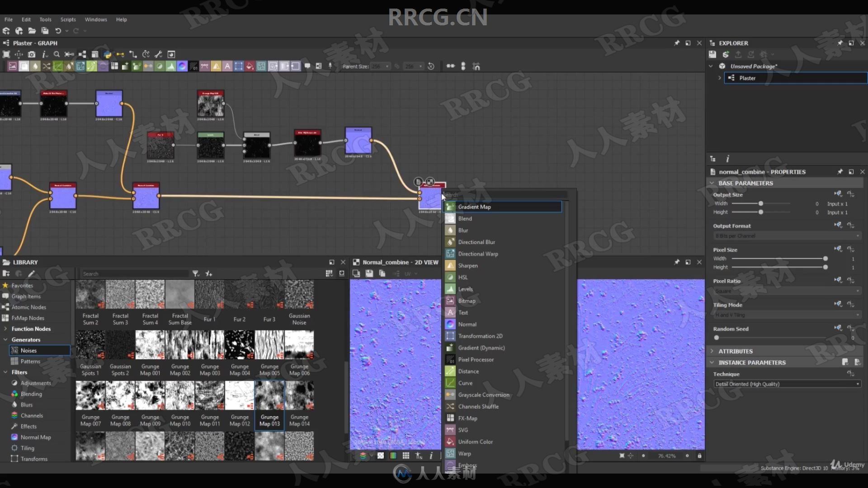Open the Technique dropdown
This screenshot has height=488, width=868.
tap(787, 384)
